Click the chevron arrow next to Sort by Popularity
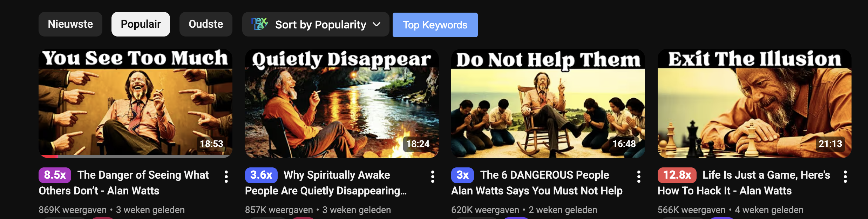868x219 pixels. click(377, 24)
